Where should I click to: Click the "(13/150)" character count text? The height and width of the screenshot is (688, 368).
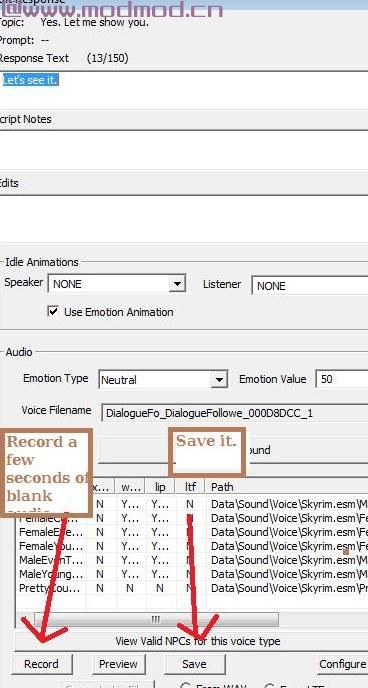click(107, 58)
